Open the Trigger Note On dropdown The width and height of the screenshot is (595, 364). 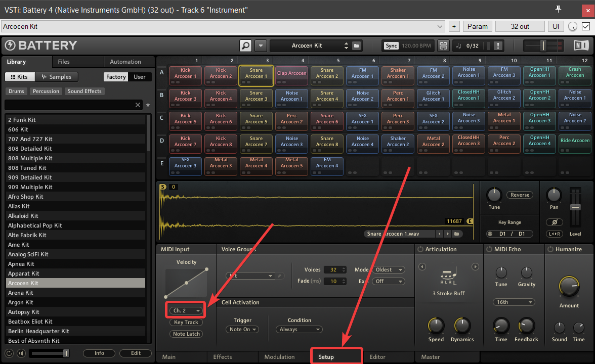pyautogui.click(x=242, y=330)
